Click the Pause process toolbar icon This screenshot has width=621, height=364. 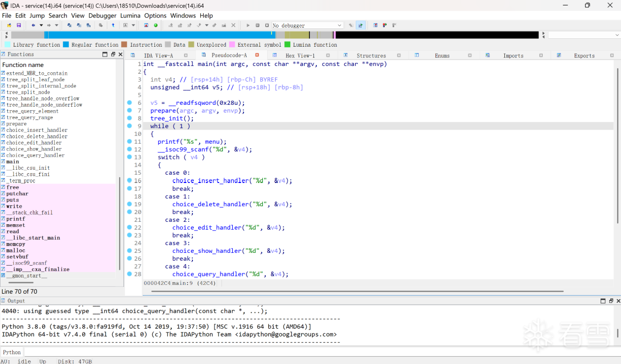(x=257, y=26)
